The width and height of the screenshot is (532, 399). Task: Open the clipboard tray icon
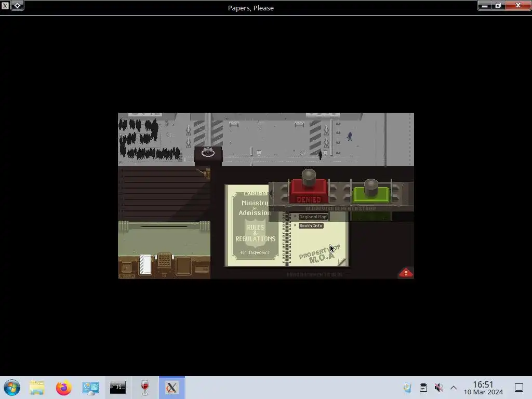click(423, 388)
